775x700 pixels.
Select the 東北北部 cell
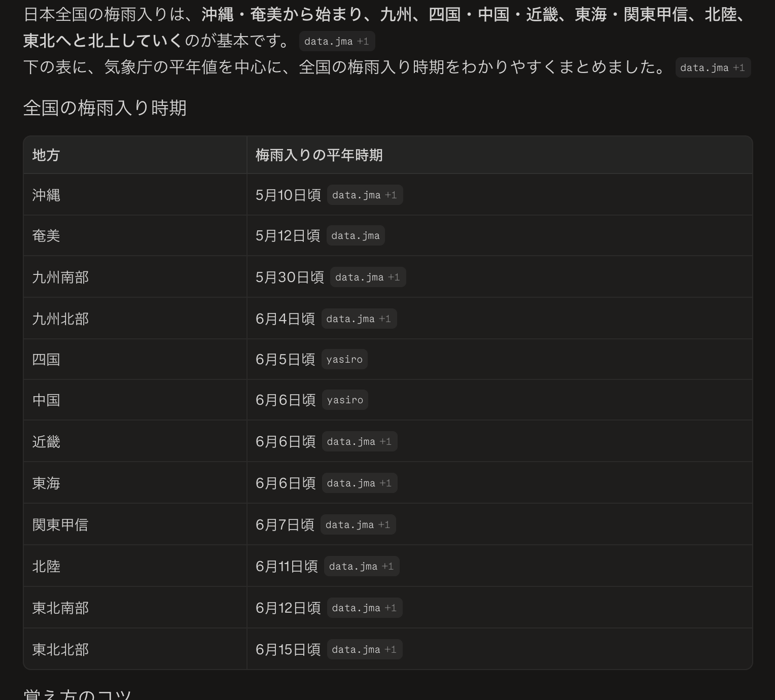click(x=135, y=649)
